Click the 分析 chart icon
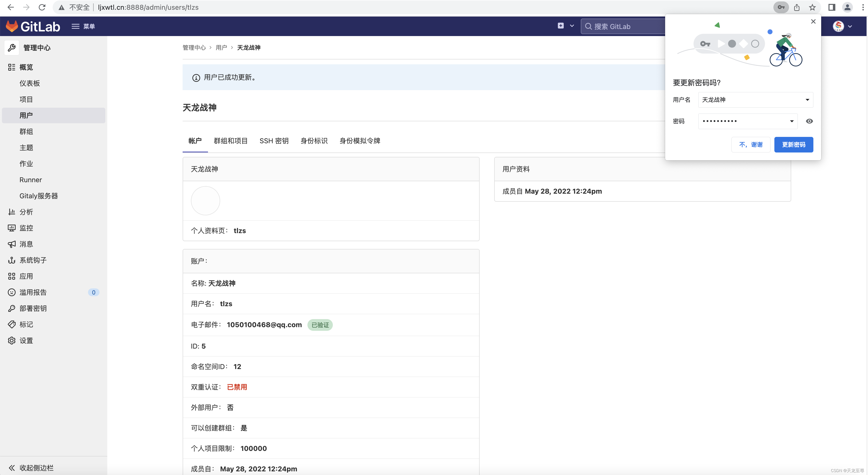This screenshot has height=475, width=868. (12, 212)
